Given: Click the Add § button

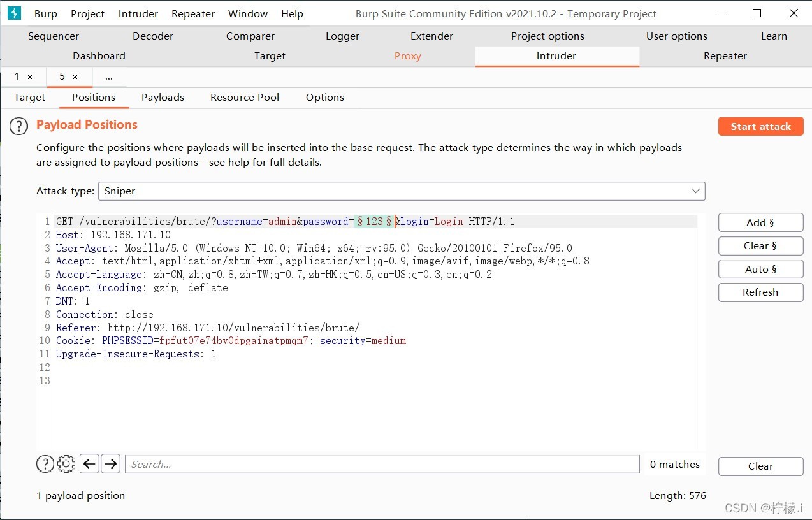Looking at the screenshot, I should tap(760, 222).
